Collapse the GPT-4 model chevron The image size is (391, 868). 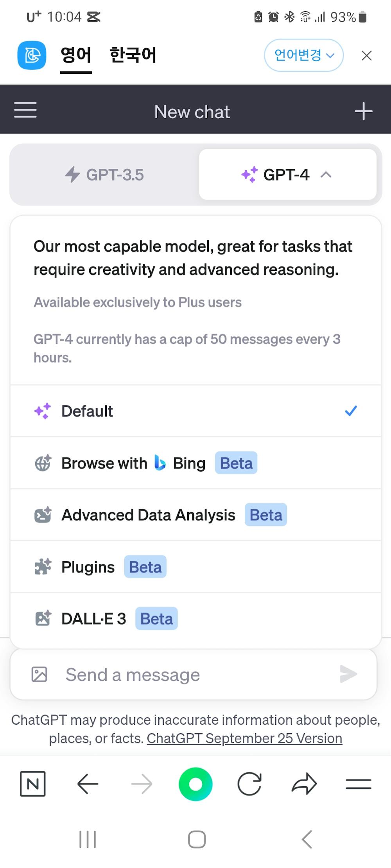[x=326, y=175]
